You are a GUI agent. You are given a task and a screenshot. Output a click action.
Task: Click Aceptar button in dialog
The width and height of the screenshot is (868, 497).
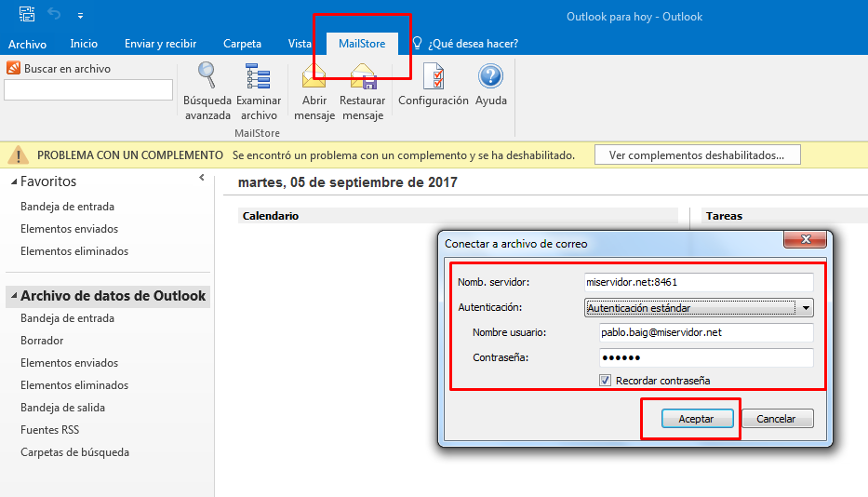pyautogui.click(x=697, y=418)
